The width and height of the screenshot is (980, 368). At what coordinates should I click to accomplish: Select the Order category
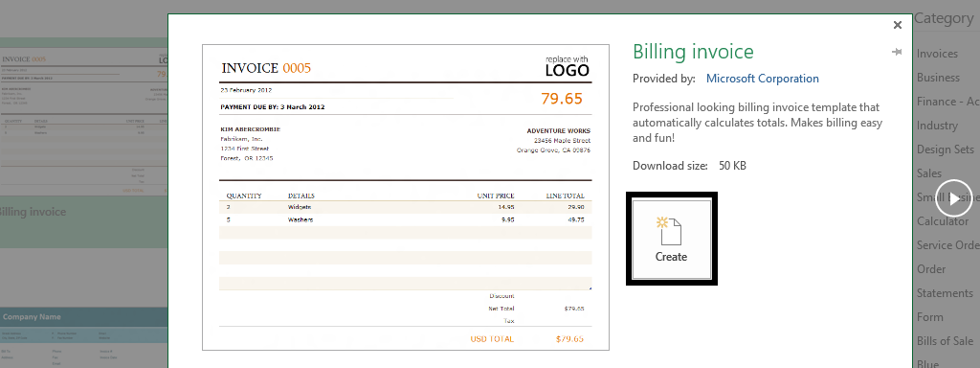(x=931, y=269)
